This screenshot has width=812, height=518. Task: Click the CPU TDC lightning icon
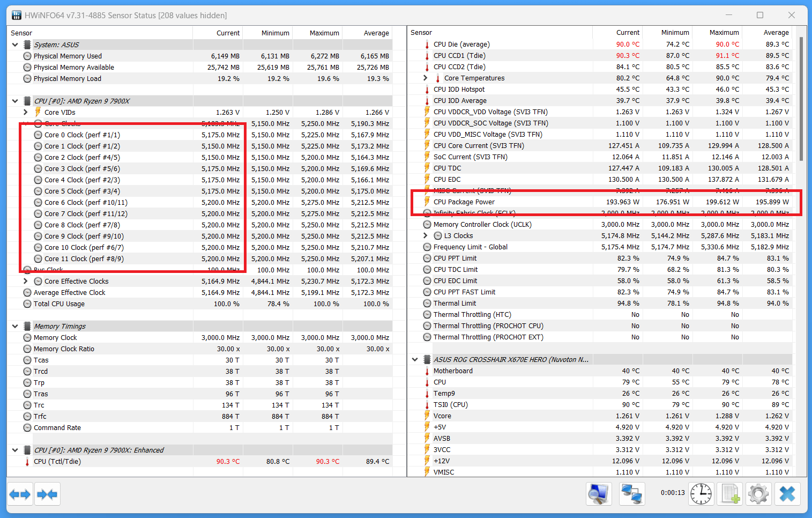[427, 168]
